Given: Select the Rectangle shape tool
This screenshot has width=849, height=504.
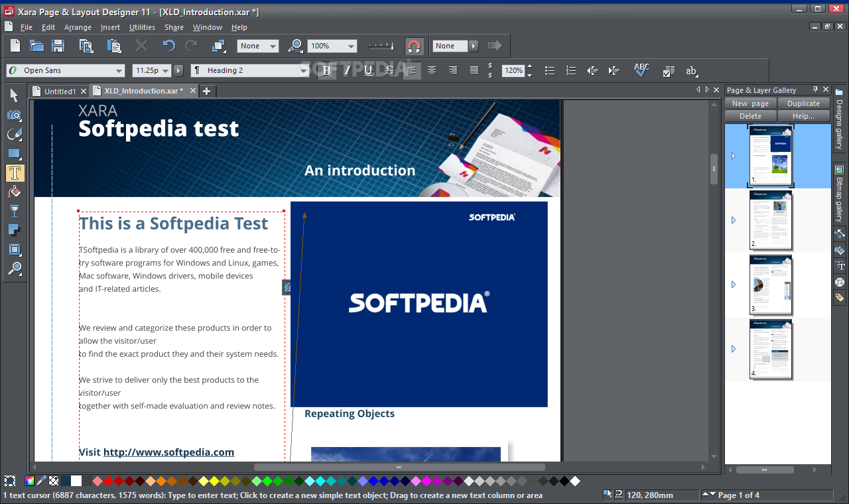Looking at the screenshot, I should [15, 154].
